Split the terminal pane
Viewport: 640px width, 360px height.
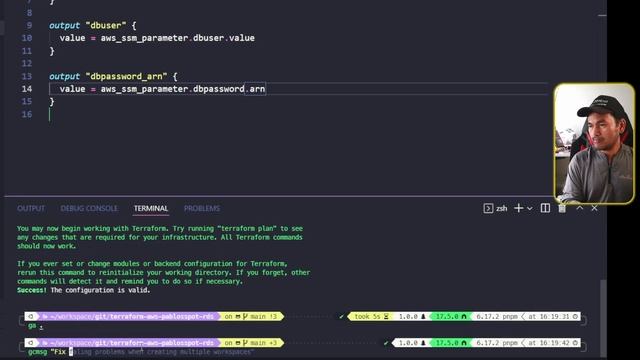(545, 208)
